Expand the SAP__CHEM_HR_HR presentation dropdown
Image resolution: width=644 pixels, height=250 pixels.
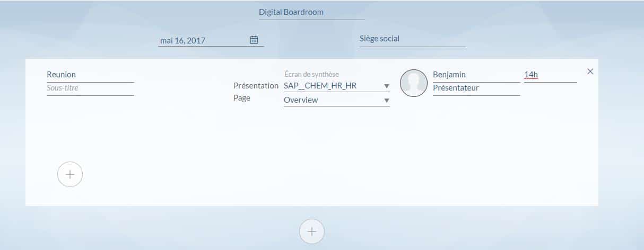tap(387, 86)
